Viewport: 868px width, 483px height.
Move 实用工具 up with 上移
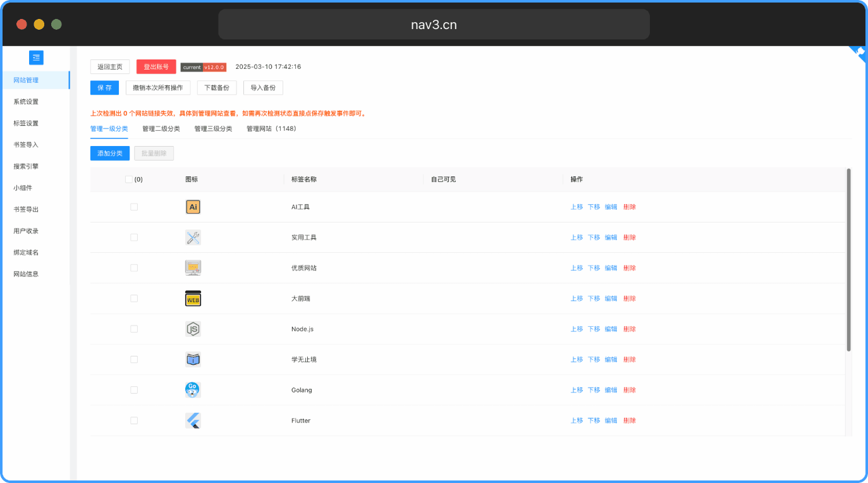[x=577, y=238]
